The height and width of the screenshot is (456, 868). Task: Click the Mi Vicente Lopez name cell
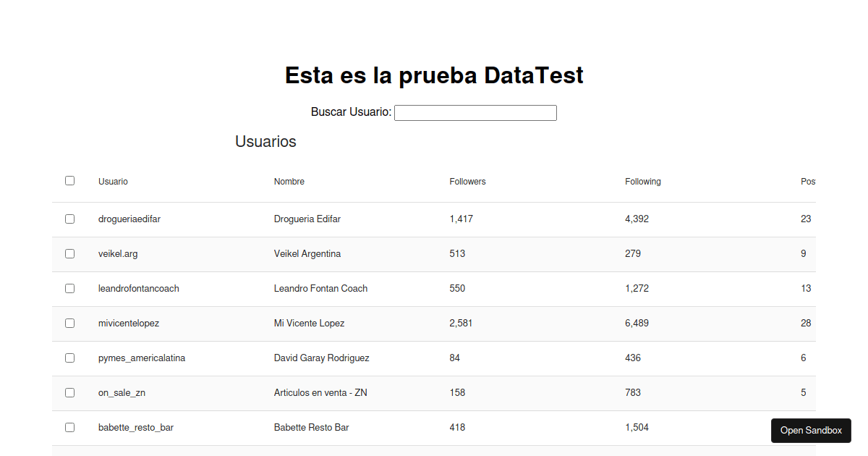(x=310, y=323)
